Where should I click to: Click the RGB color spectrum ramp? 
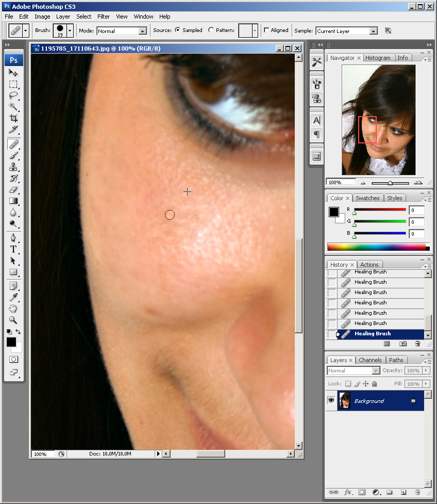(x=377, y=247)
